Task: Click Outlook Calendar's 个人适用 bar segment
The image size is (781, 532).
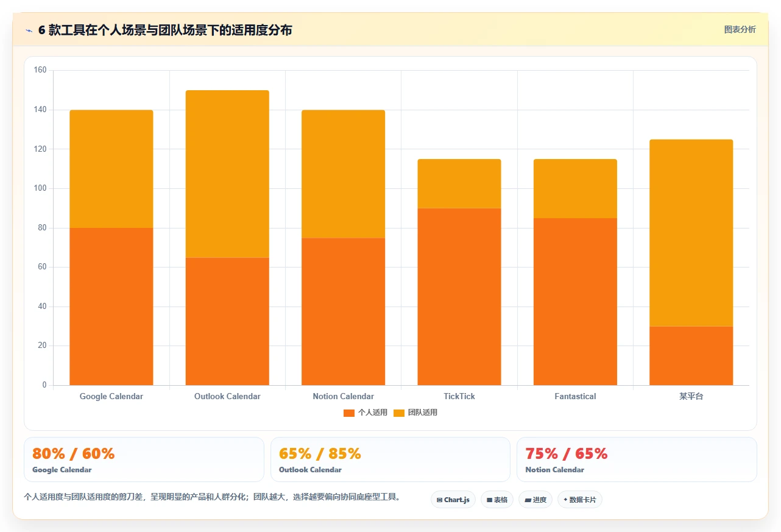Action: (x=227, y=321)
